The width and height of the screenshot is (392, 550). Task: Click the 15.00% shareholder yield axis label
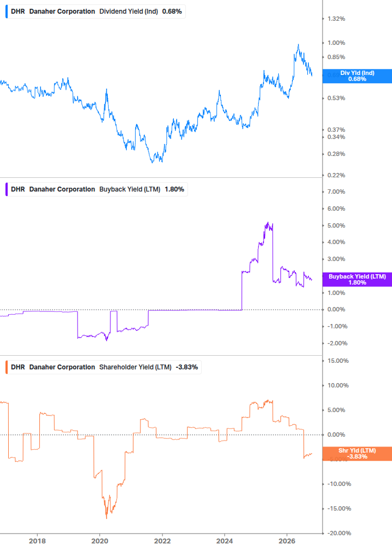pyautogui.click(x=338, y=361)
